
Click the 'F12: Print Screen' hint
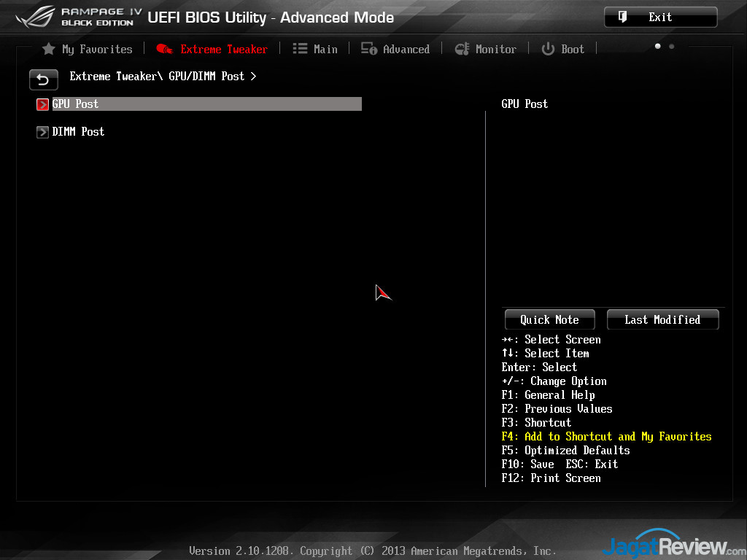(x=551, y=478)
